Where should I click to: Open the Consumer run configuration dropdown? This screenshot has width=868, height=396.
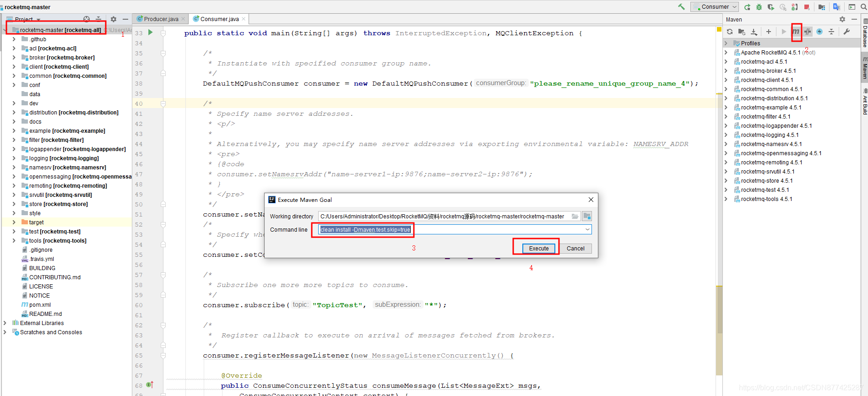tap(715, 7)
